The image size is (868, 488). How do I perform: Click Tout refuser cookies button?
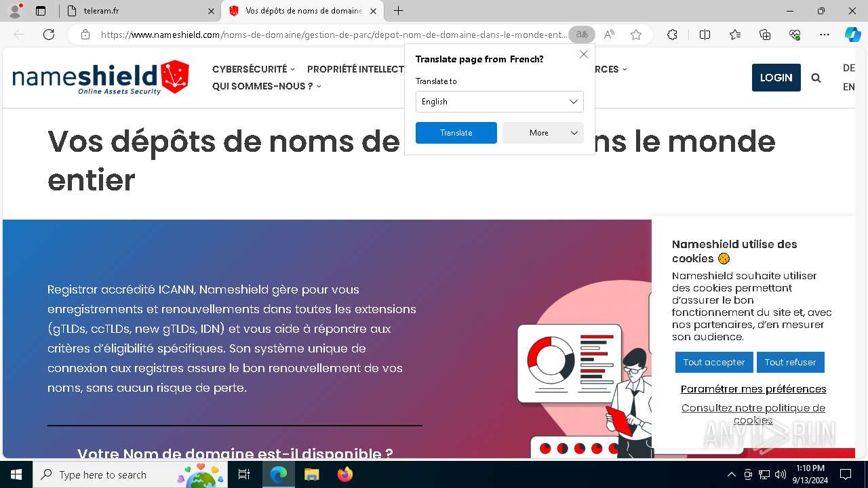(x=790, y=362)
